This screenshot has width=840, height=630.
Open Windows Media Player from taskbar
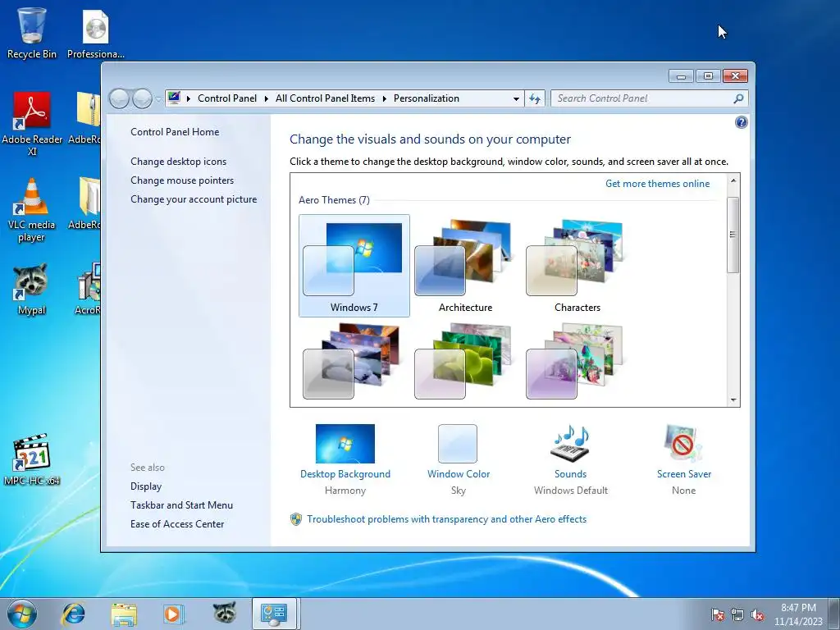tap(174, 614)
